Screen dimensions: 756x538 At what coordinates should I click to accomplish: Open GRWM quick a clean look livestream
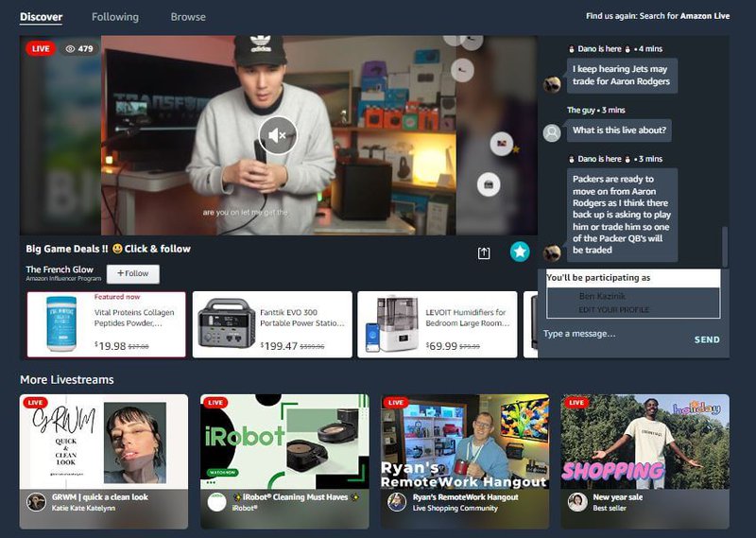click(x=104, y=461)
